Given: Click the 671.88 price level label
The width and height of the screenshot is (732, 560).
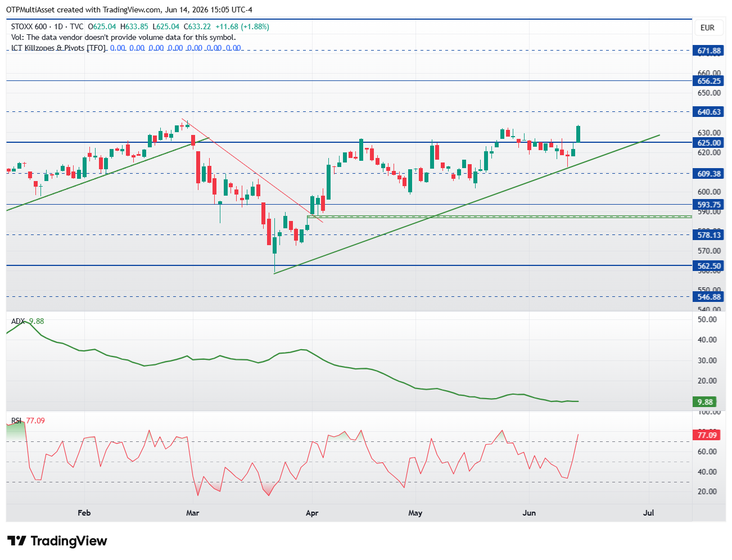Looking at the screenshot, I should pos(708,51).
